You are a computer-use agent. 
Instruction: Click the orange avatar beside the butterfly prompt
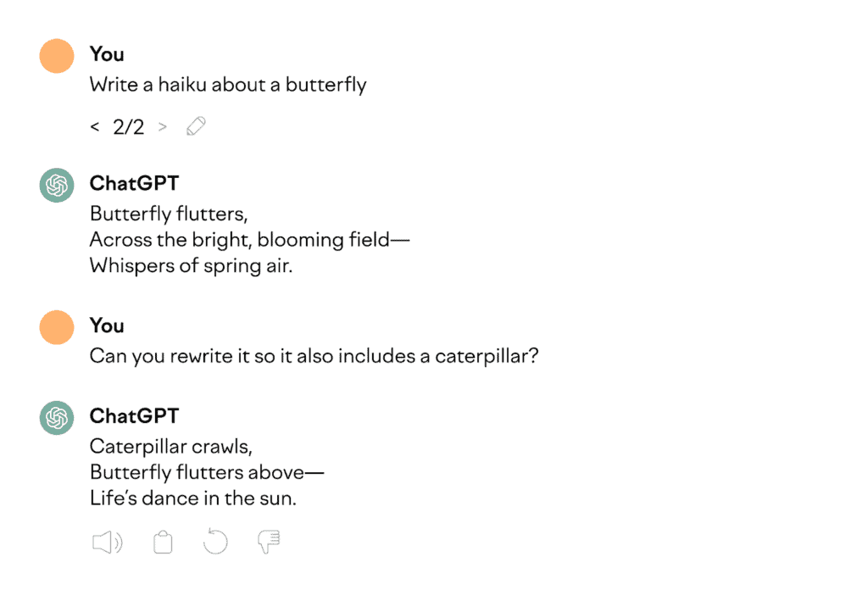[x=57, y=56]
